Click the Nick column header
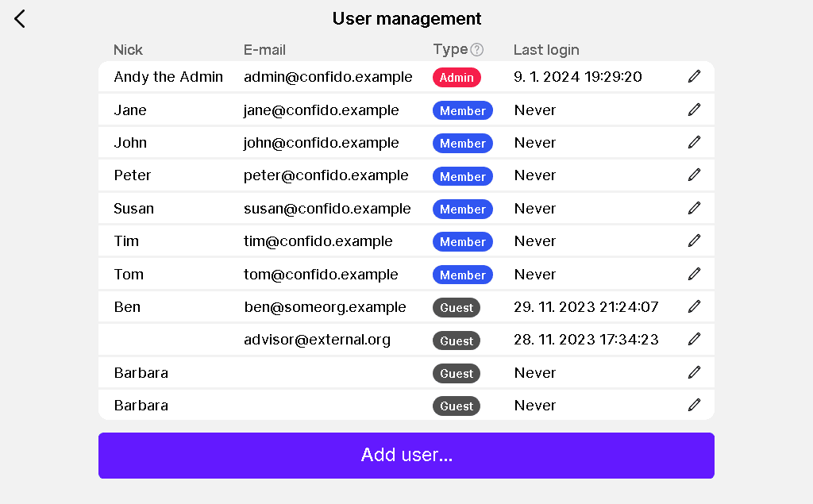 pos(128,50)
